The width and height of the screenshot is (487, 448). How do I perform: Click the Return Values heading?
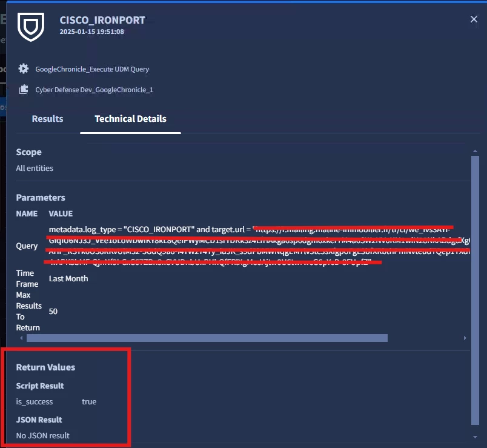point(45,367)
